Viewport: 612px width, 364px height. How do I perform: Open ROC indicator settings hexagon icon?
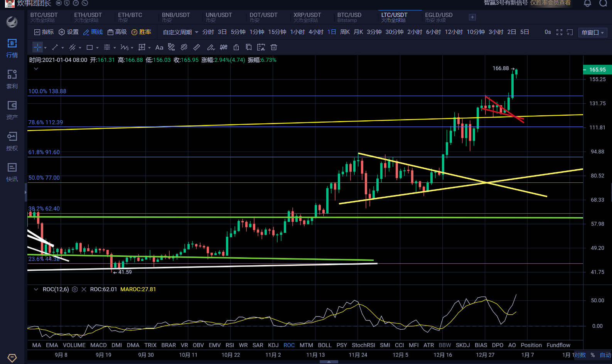click(75, 289)
